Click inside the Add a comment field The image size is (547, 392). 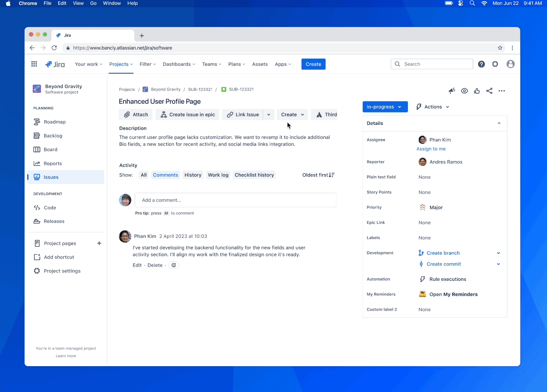tap(236, 200)
